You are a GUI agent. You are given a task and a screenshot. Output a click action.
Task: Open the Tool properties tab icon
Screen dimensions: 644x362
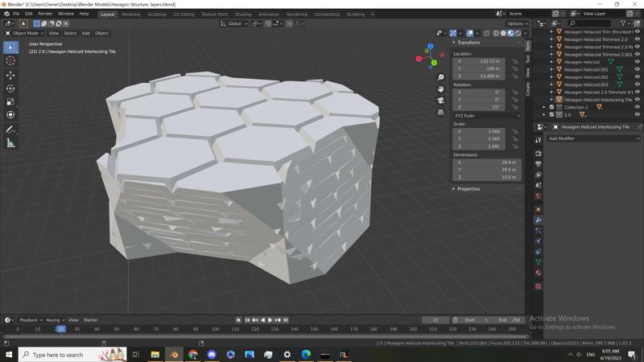[x=538, y=140]
